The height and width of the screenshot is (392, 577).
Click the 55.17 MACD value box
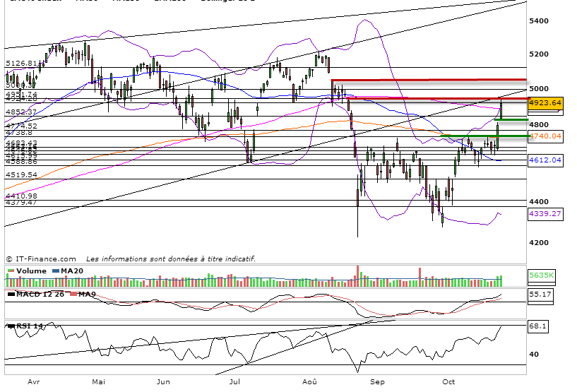(x=541, y=292)
